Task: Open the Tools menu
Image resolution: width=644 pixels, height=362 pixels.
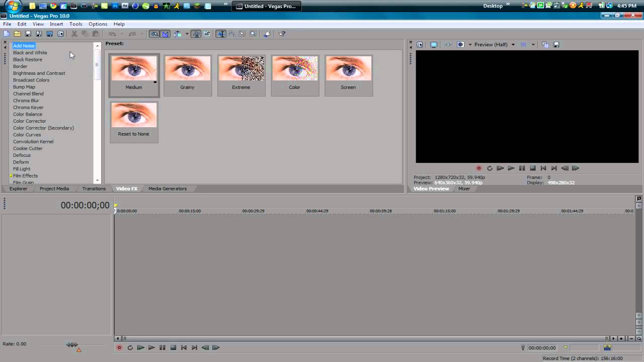Action: click(76, 24)
